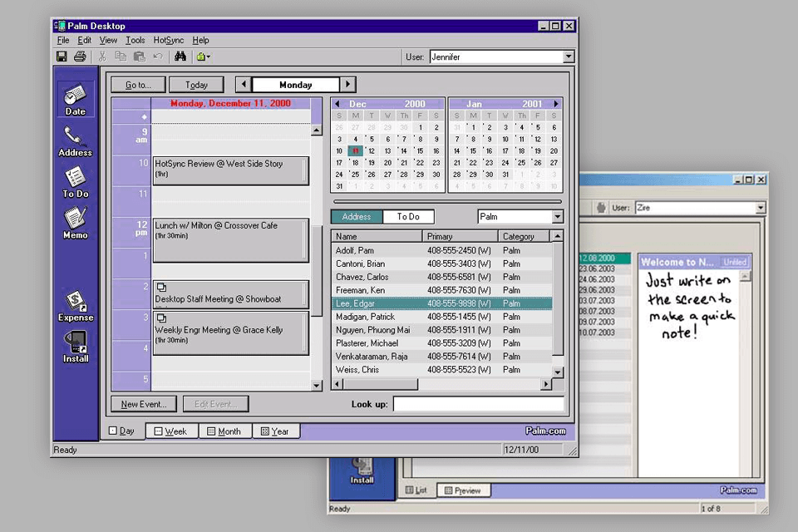Switch to the Day view tab
Viewport: 798px width, 532px height.
(x=122, y=431)
